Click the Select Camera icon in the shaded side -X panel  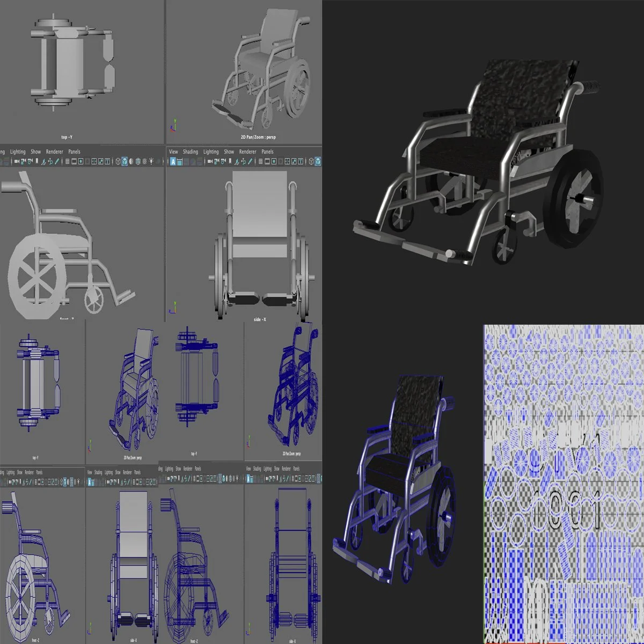tap(210, 162)
